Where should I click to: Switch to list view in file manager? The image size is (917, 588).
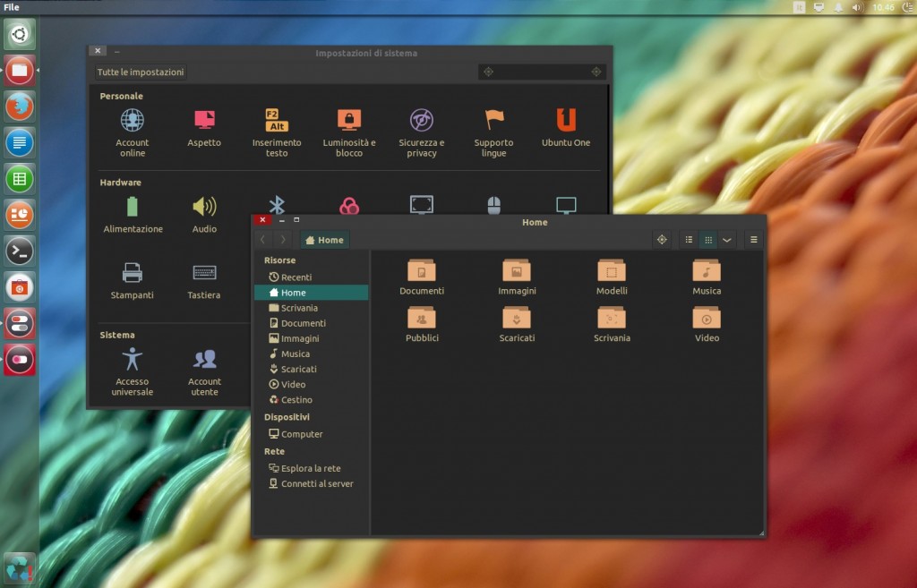coord(689,240)
